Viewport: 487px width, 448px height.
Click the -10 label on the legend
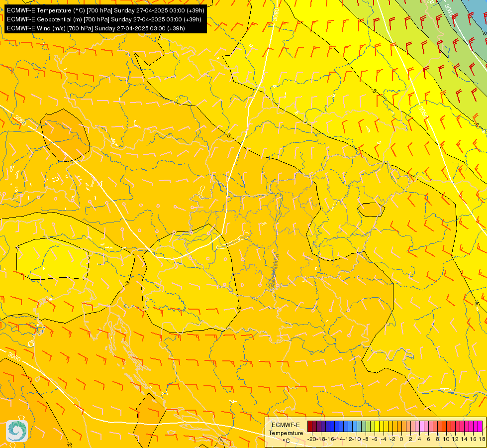(357, 439)
